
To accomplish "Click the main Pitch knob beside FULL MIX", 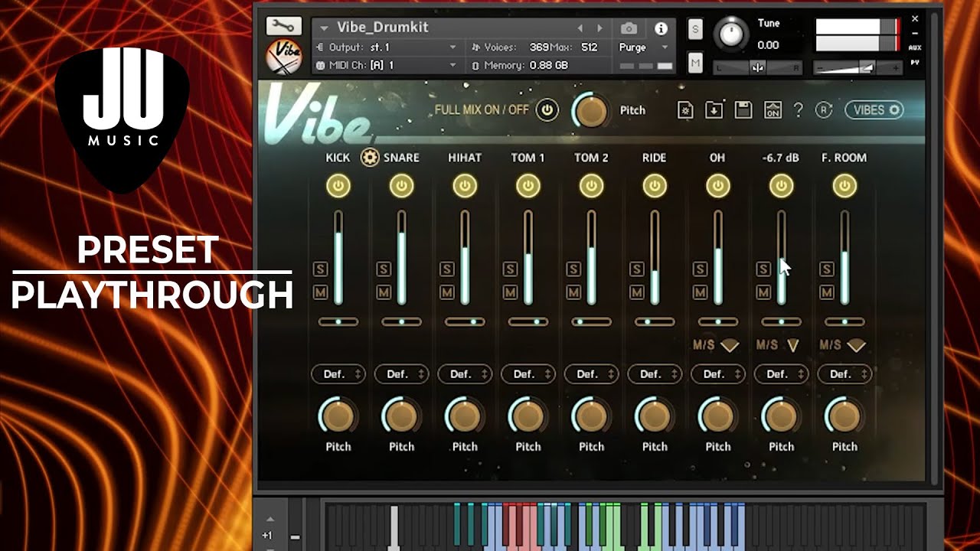I will pos(590,112).
